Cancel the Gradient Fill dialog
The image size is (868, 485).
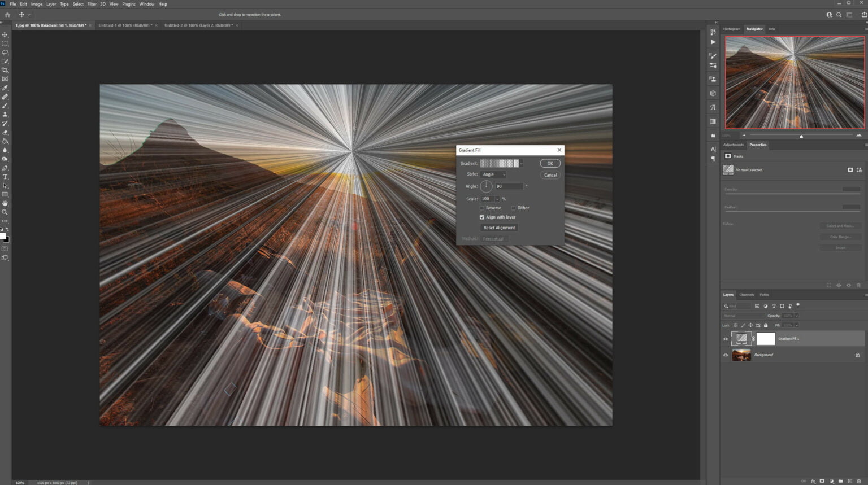click(549, 175)
